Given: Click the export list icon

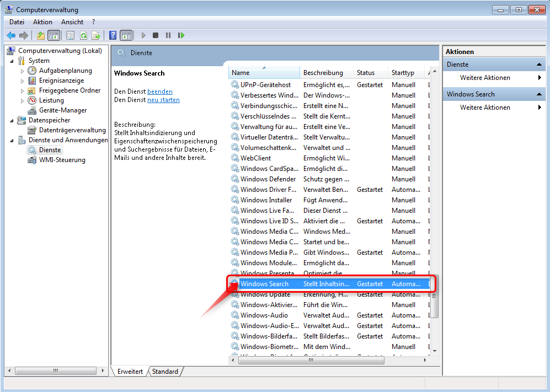Looking at the screenshot, I should point(97,35).
